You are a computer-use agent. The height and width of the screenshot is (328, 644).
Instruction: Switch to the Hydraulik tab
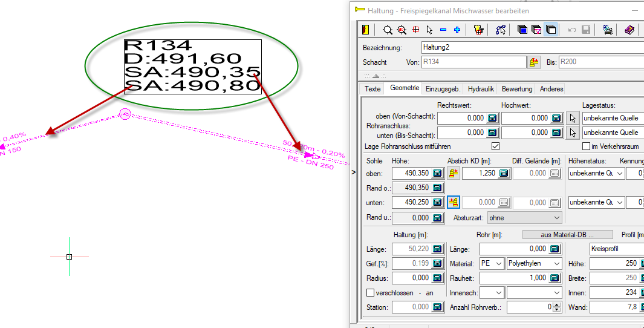click(x=481, y=89)
